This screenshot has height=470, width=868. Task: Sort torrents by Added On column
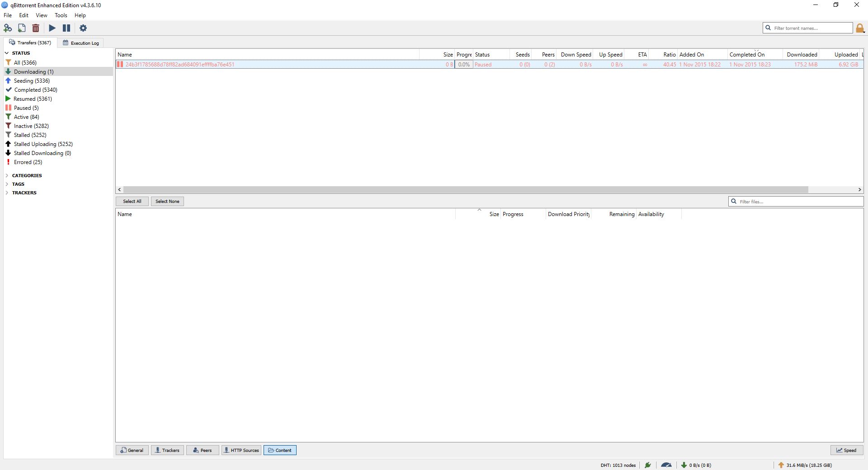click(703, 54)
